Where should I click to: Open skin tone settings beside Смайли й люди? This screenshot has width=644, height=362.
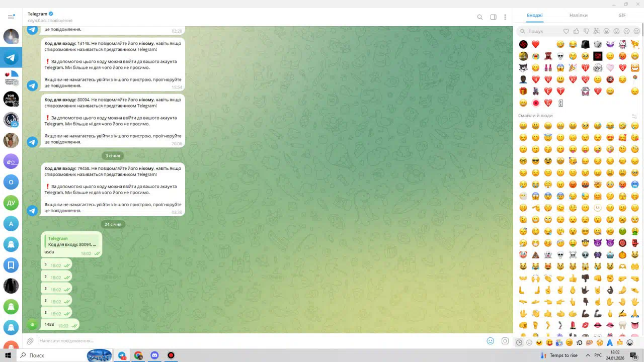(634, 116)
